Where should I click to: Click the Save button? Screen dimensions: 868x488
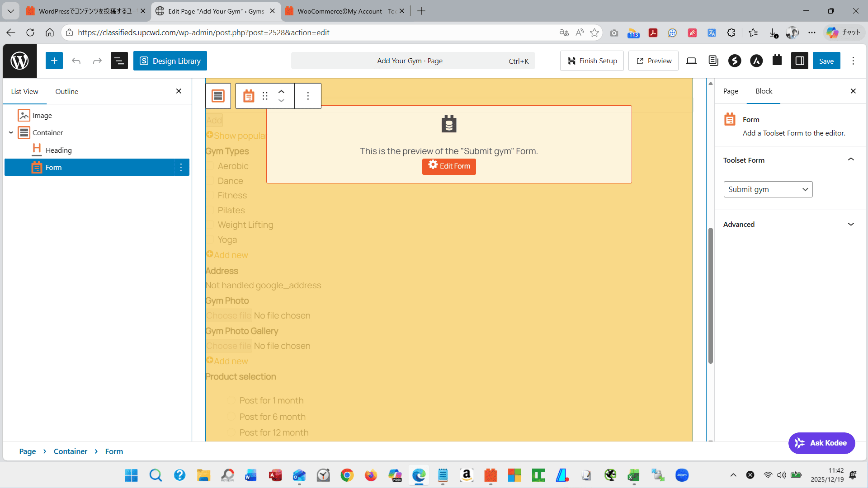(826, 61)
